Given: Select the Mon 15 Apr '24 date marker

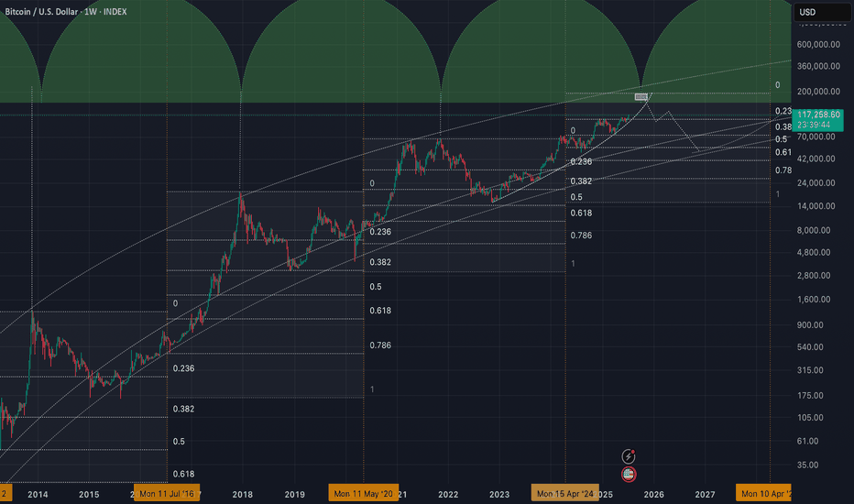Looking at the screenshot, I should pos(564,494).
